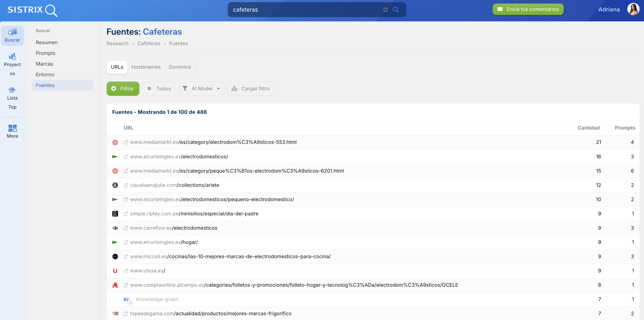
Task: Click Adriana's profile avatar
Action: 633,9
